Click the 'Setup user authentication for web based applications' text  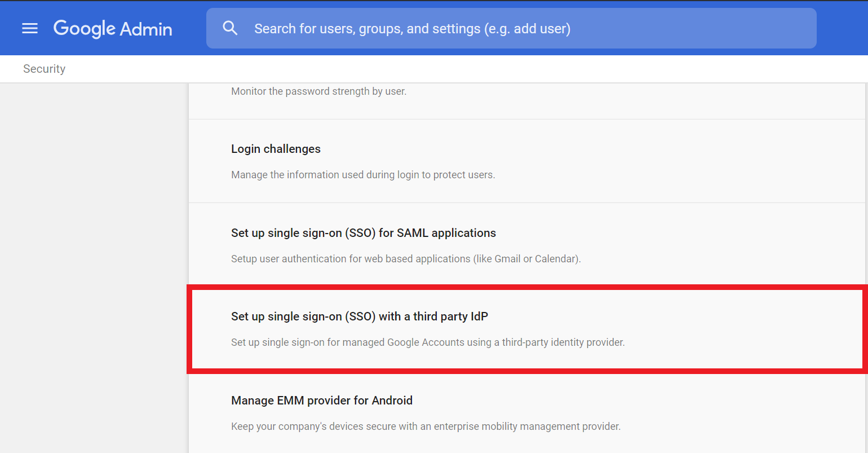coord(406,259)
